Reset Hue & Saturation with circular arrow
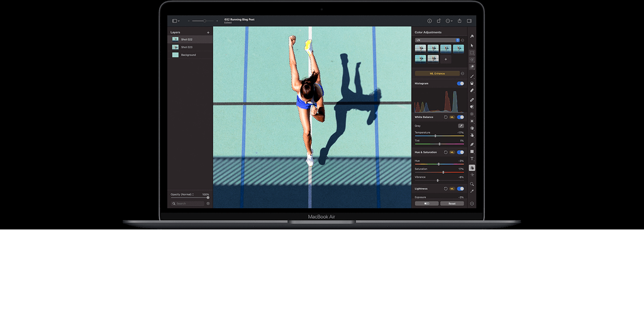The width and height of the screenshot is (644, 332). point(446,152)
